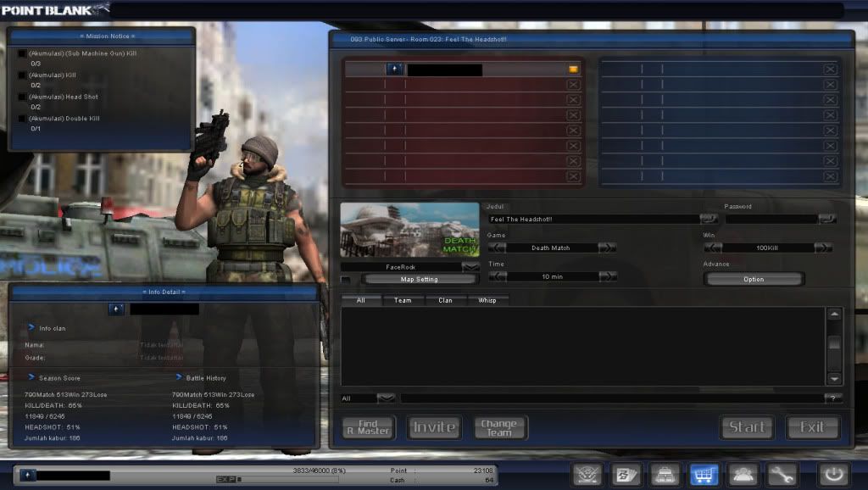This screenshot has width=868, height=490.
Task: Click the room title '003 Public Server' header
Action: [x=428, y=39]
